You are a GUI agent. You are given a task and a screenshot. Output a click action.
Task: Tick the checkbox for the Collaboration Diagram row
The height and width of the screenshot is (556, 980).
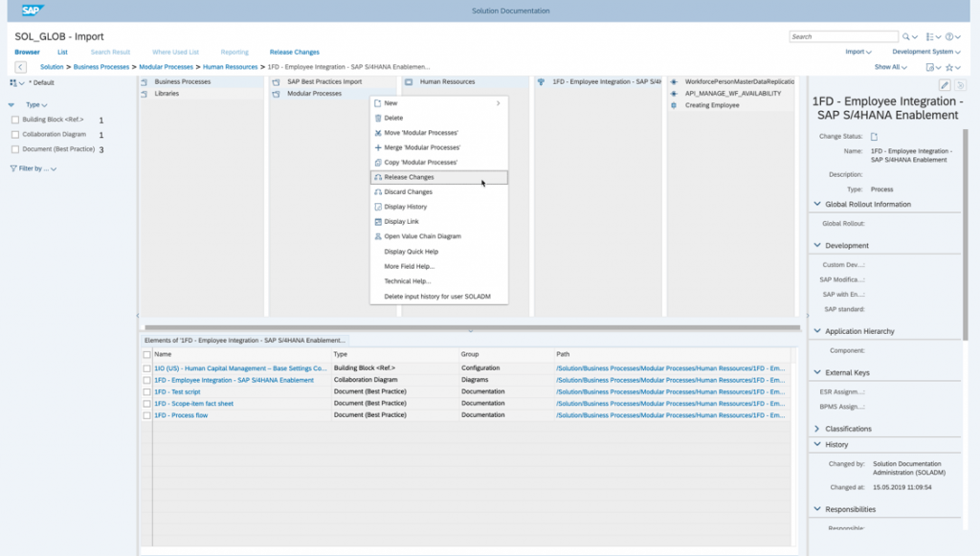146,381
